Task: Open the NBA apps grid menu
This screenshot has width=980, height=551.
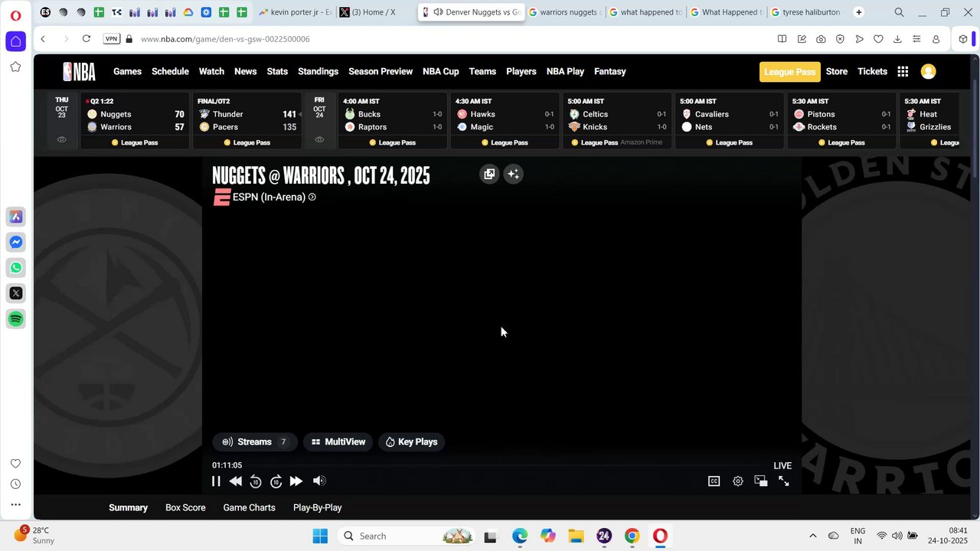Action: pyautogui.click(x=903, y=71)
